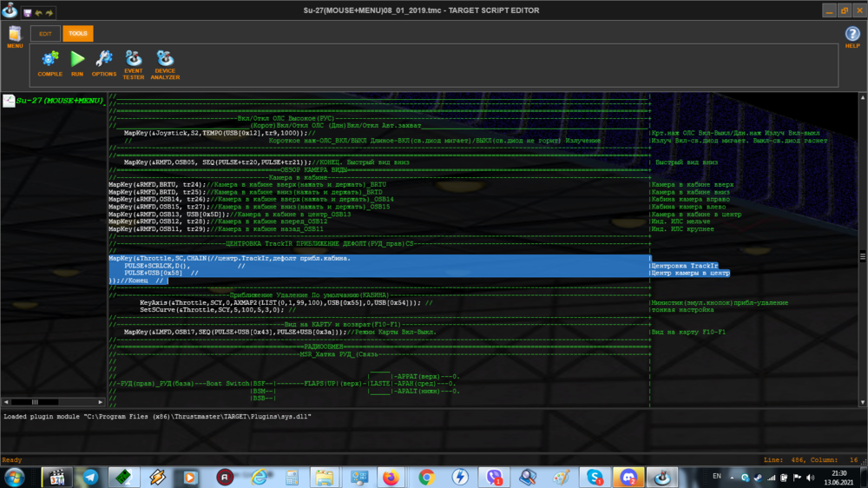Open Windows Explorer folder in taskbar

(325, 478)
